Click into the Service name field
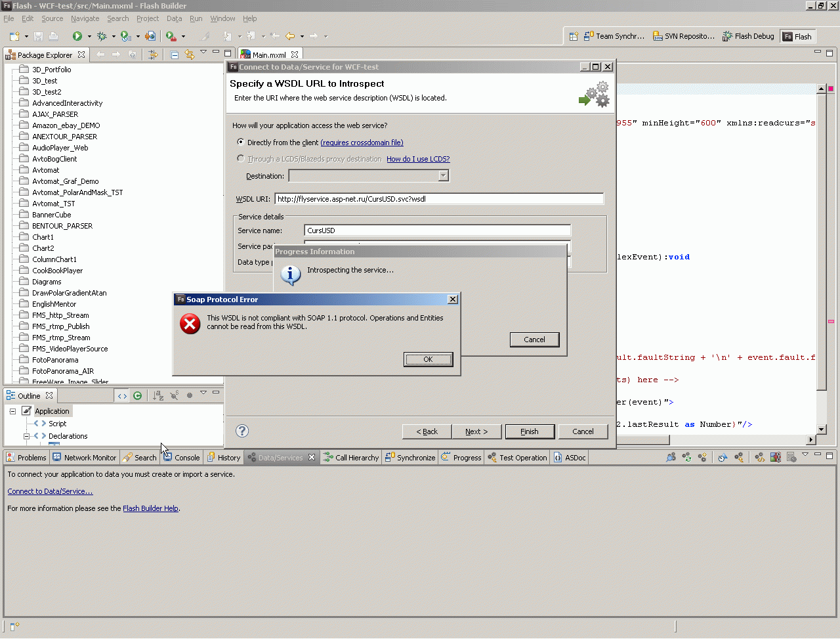The width and height of the screenshot is (840, 639). tap(437, 231)
